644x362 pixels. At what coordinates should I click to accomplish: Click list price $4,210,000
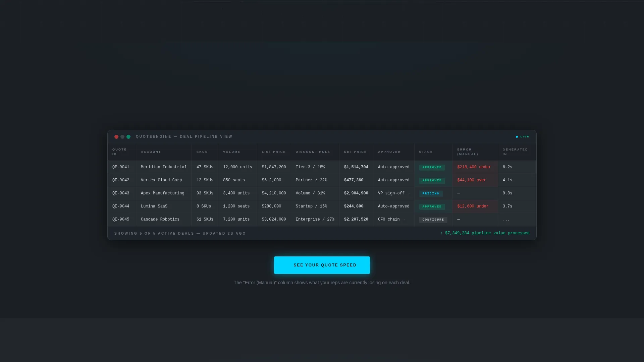274,193
